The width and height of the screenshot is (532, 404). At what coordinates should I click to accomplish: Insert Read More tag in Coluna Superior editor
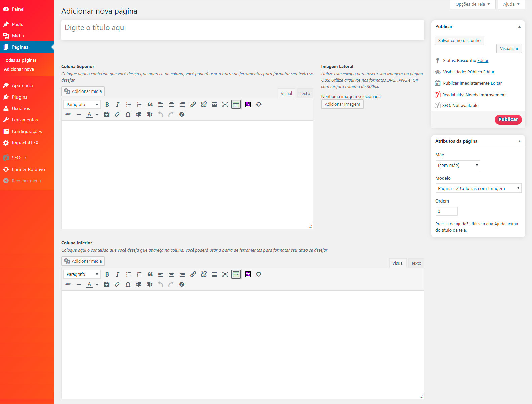(x=214, y=104)
